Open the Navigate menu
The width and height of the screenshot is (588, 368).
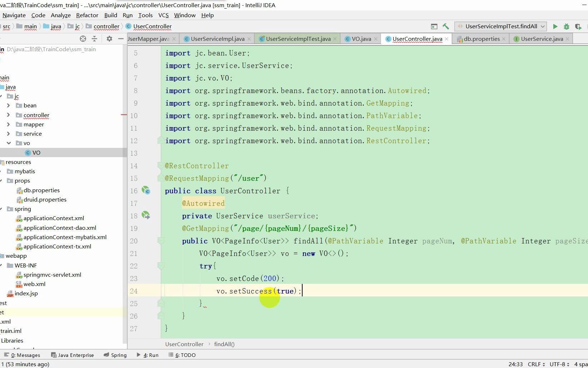click(x=14, y=15)
